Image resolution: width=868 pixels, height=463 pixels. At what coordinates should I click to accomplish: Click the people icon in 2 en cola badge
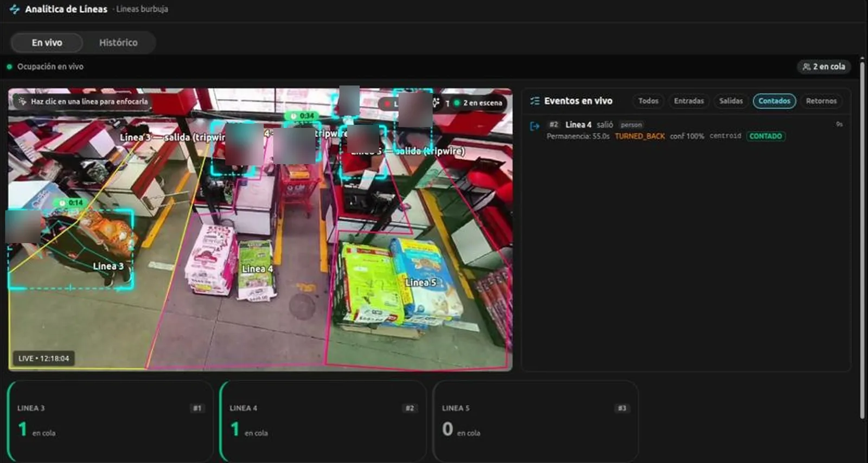807,67
